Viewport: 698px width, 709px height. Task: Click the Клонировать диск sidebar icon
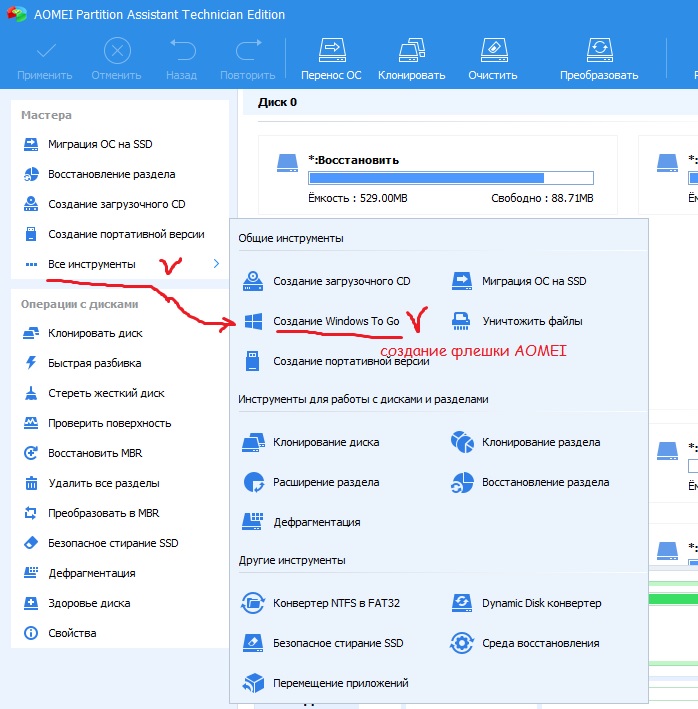pos(31,333)
